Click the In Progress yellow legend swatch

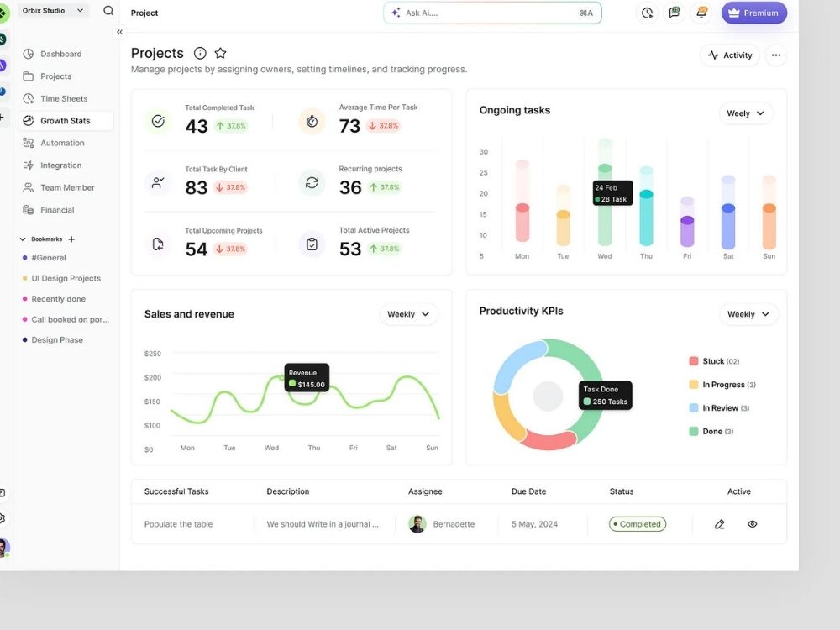point(693,385)
